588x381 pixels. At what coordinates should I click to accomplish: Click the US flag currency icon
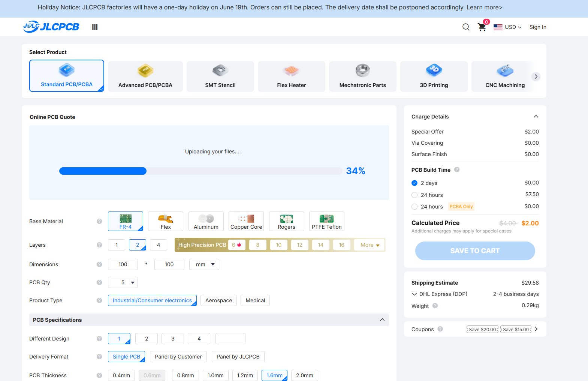tap(498, 27)
